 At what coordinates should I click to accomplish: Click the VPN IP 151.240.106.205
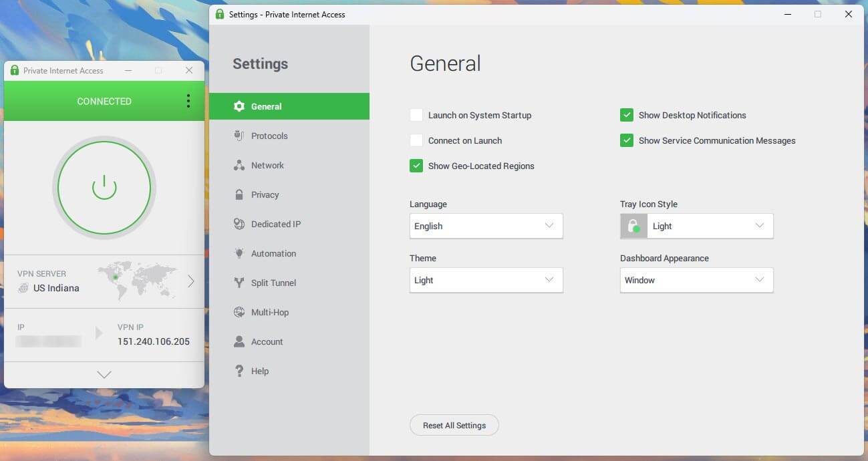[x=154, y=341]
